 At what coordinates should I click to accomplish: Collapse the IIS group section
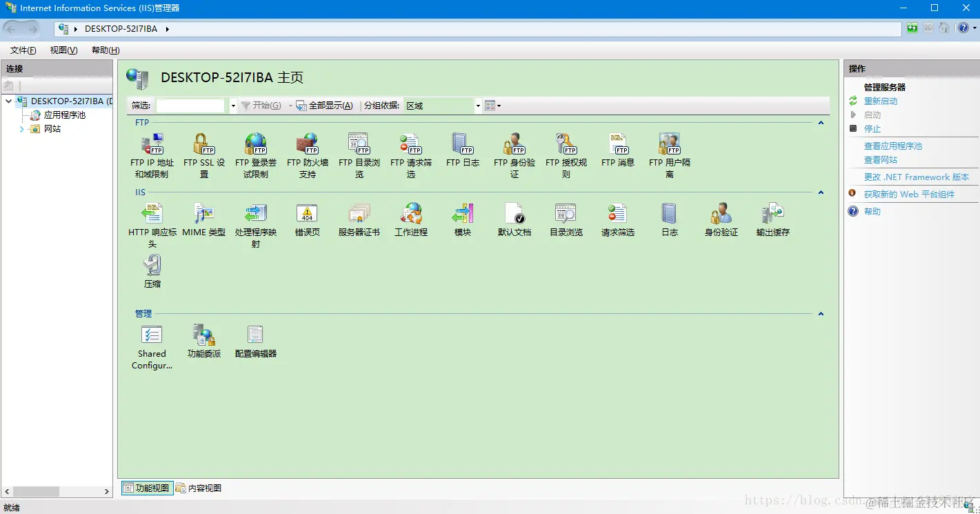pos(821,192)
